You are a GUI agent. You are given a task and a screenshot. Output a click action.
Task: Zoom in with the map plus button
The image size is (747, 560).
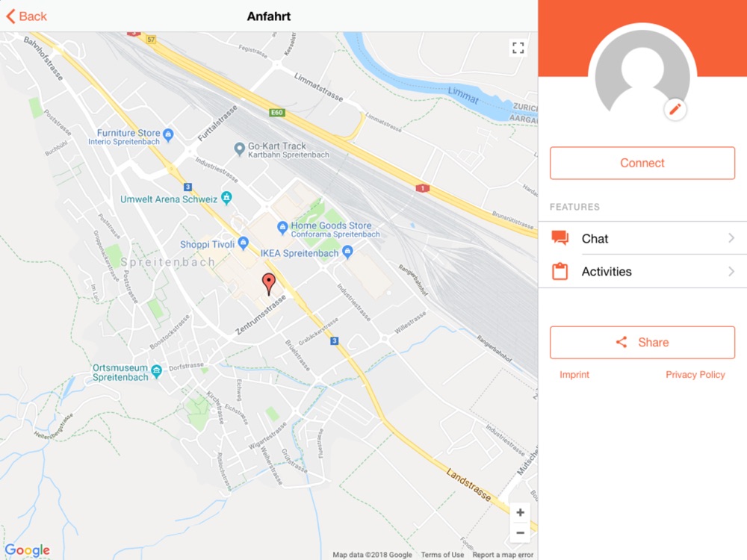point(520,512)
